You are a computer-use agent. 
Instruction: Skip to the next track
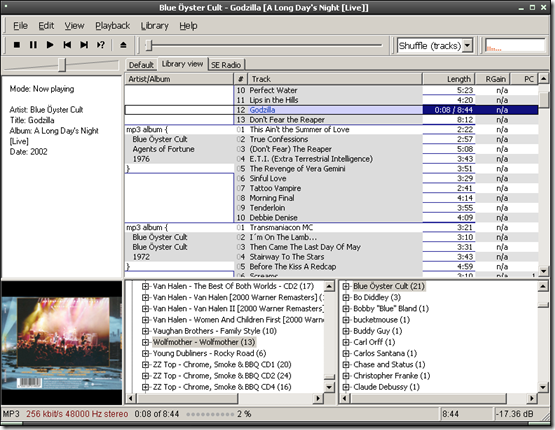84,45
